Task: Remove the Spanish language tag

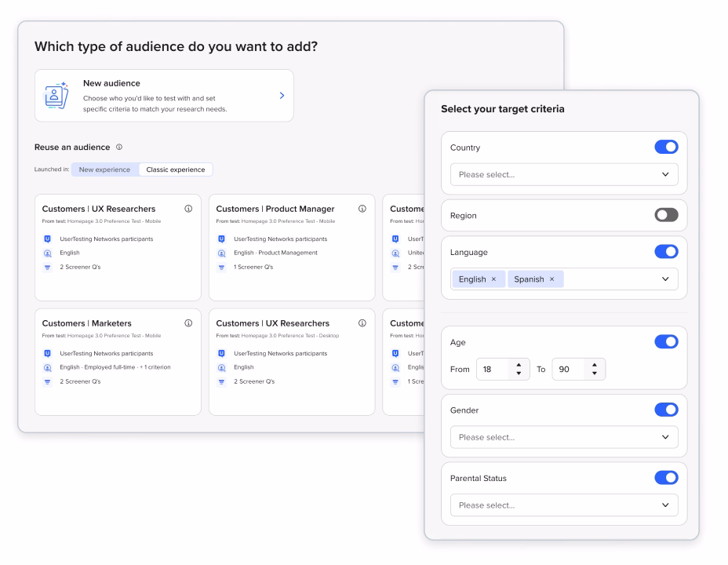Action: pos(551,279)
